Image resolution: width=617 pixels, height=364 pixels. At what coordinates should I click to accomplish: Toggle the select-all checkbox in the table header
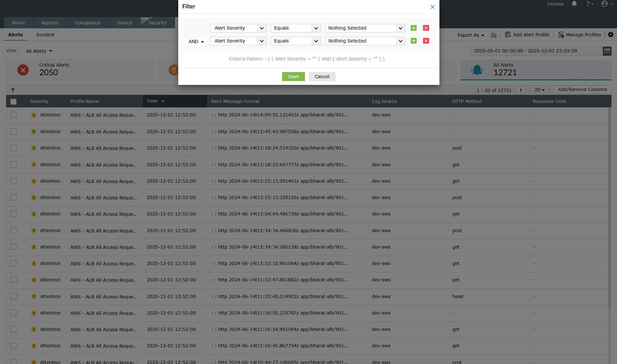(13, 101)
